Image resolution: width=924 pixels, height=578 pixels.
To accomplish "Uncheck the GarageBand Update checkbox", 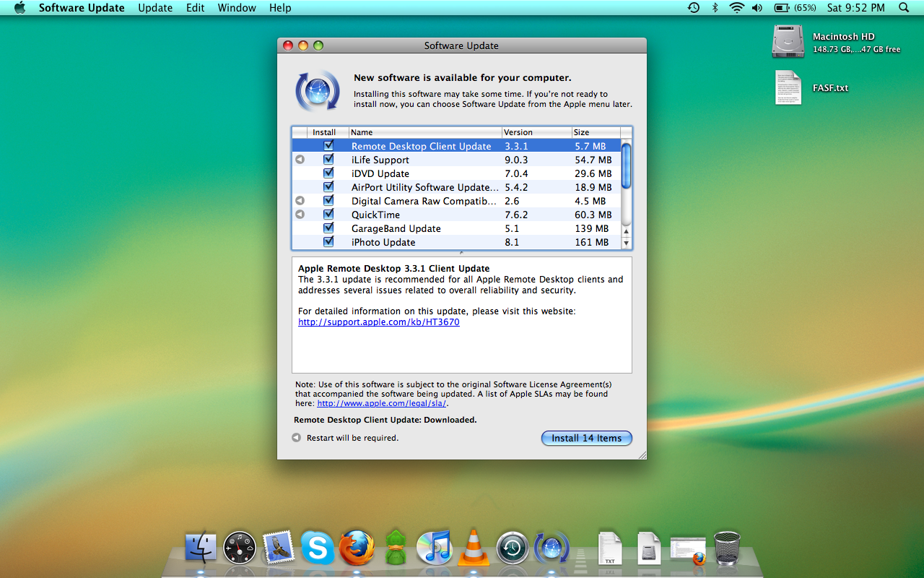I will pyautogui.click(x=328, y=228).
